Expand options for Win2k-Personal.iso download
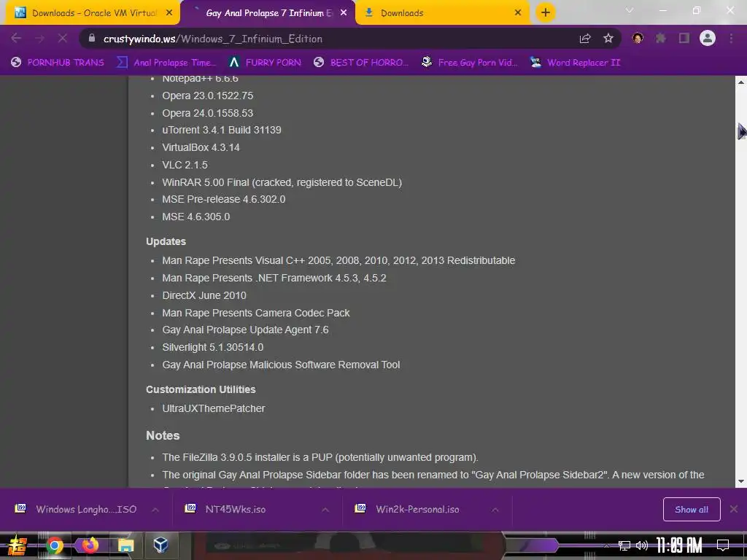Screen dimensions: 747x560 [x=495, y=510]
